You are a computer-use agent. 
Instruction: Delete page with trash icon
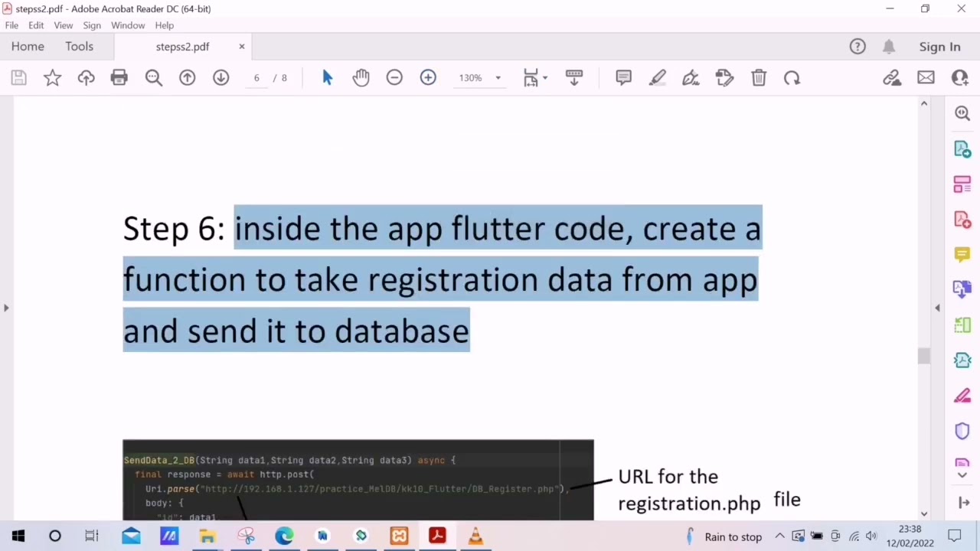[x=759, y=77]
